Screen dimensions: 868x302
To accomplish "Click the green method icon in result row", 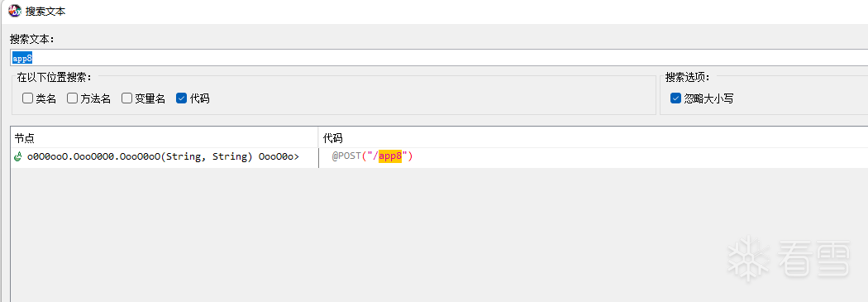I will pos(17,157).
